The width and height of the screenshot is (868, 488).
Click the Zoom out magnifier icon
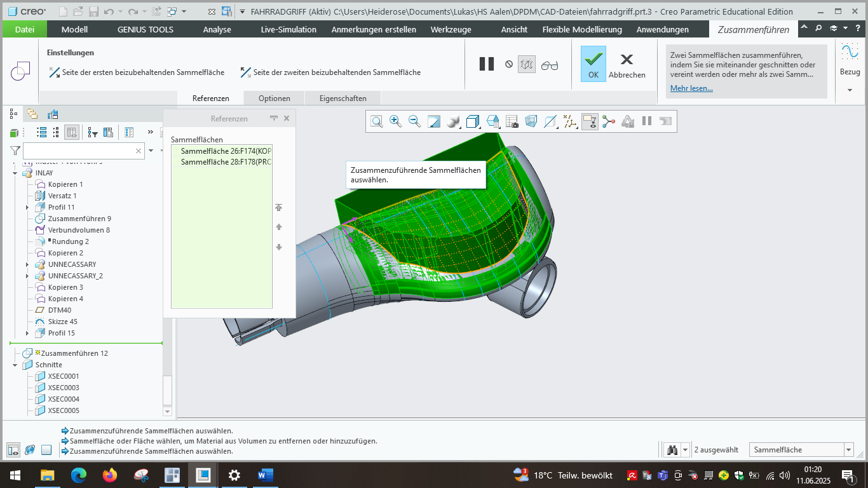point(414,121)
